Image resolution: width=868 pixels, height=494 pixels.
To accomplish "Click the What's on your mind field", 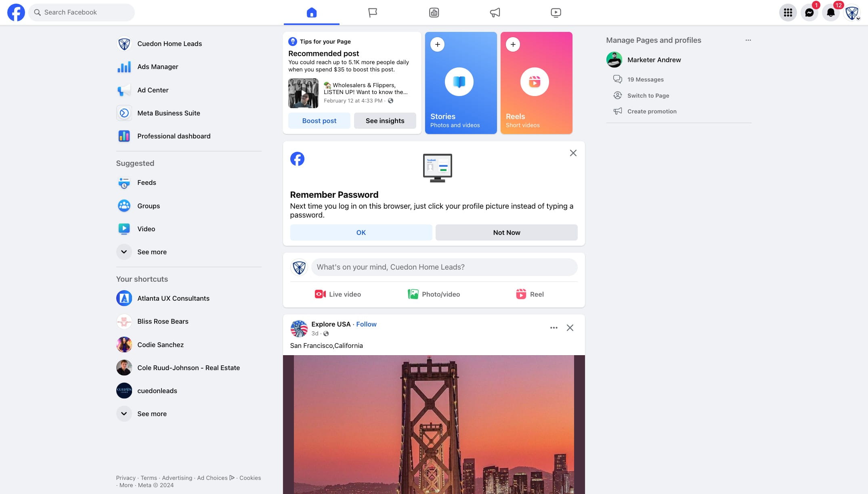I will pyautogui.click(x=444, y=267).
